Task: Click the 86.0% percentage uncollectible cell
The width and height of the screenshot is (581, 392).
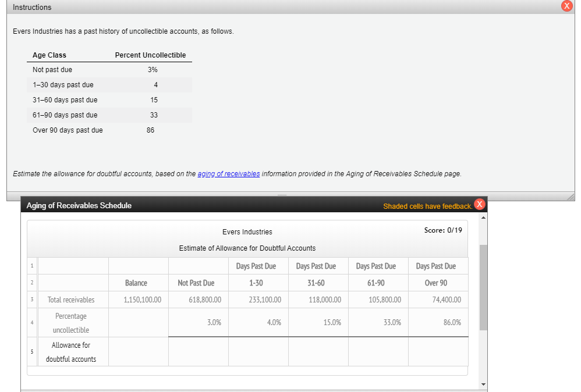Action: [438, 322]
